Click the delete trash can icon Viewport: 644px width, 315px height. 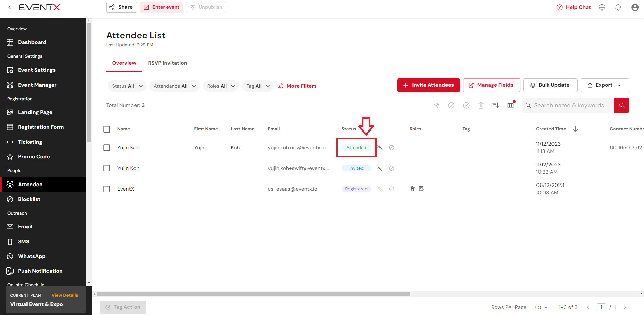coord(481,105)
